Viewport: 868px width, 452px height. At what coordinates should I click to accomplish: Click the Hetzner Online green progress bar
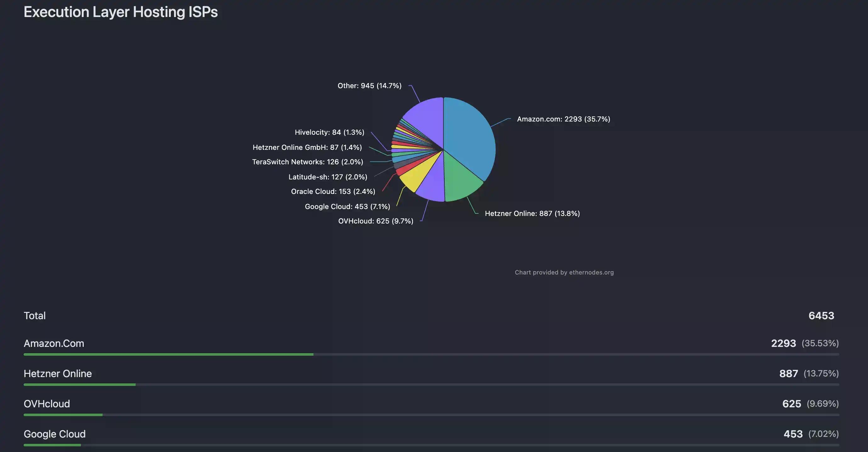tap(80, 385)
